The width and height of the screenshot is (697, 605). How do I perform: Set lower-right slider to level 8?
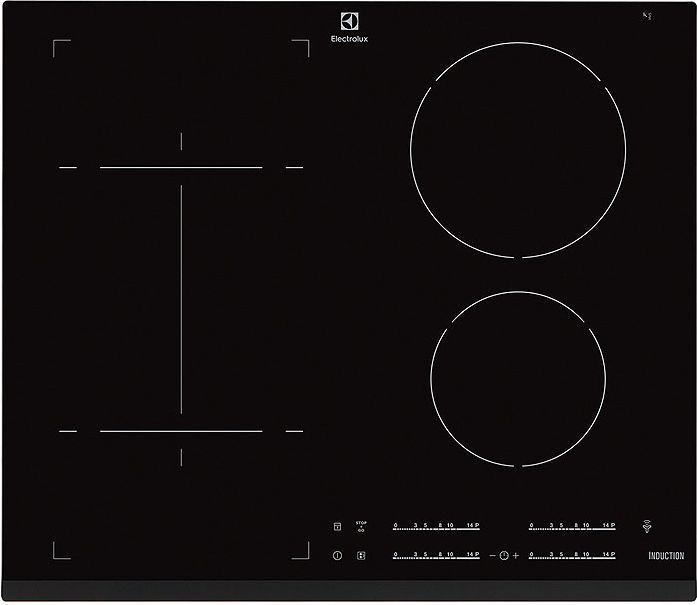tap(576, 555)
